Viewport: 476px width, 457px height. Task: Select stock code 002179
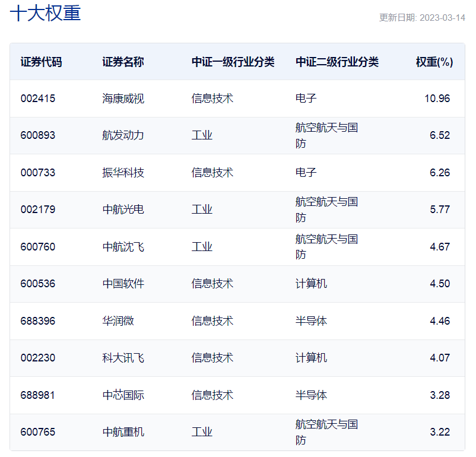pyautogui.click(x=38, y=210)
